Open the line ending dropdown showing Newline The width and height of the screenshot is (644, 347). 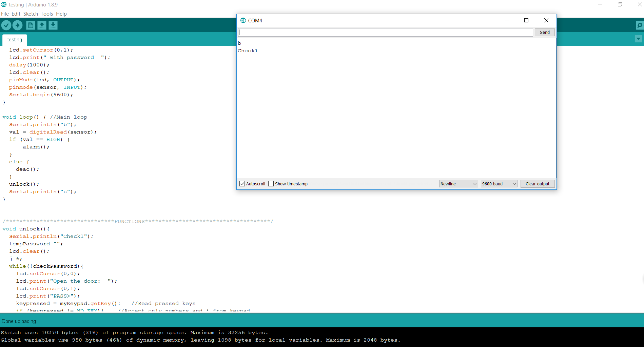click(x=458, y=183)
